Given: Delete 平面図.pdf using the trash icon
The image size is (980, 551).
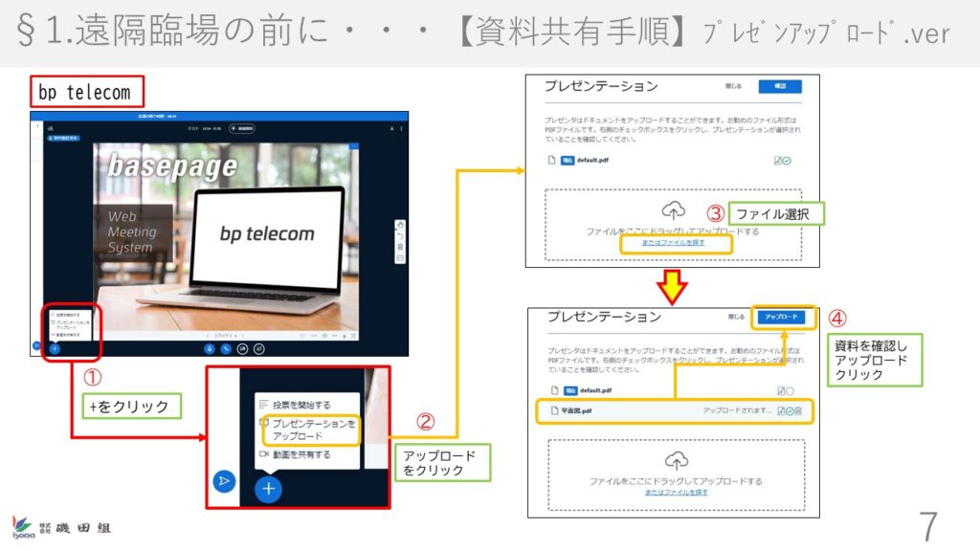Looking at the screenshot, I should [798, 410].
